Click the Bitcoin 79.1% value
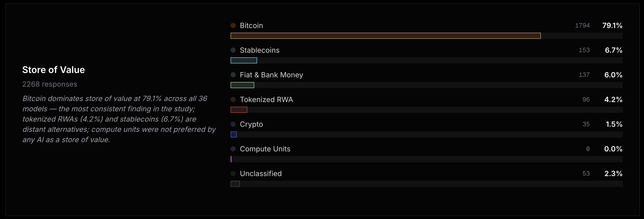Viewport: 644px width, 219px height. tap(612, 25)
